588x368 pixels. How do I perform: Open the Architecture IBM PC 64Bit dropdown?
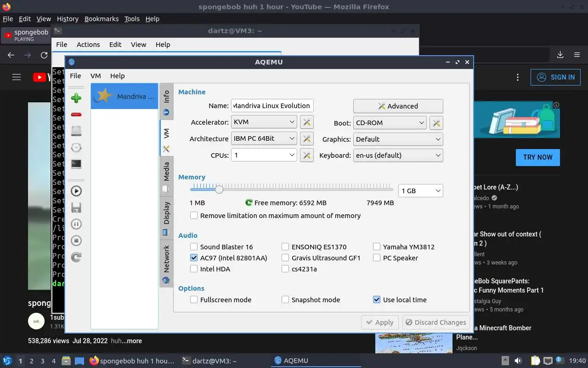[x=264, y=138]
